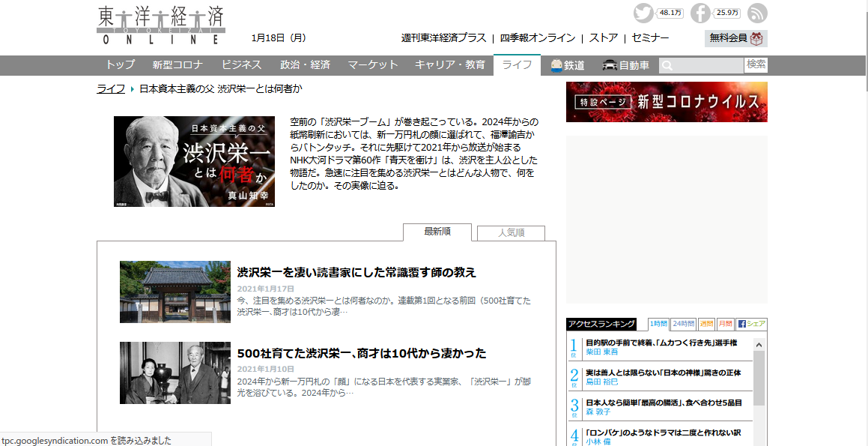Click the 検索 search button

756,64
